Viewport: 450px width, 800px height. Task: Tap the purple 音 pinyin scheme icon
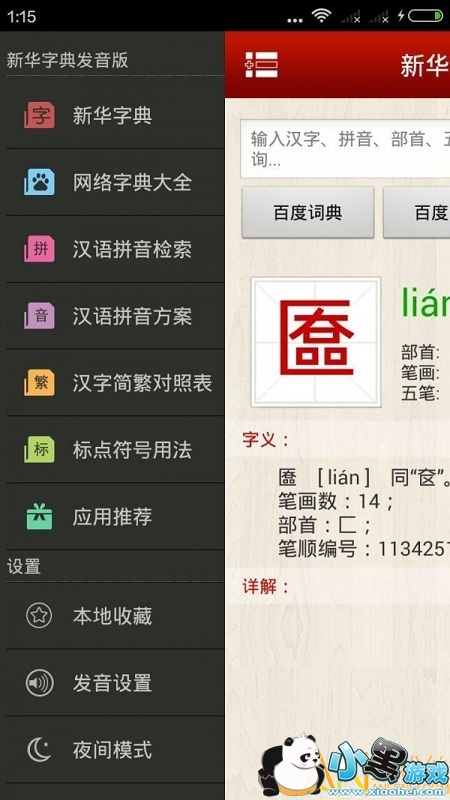pos(39,316)
